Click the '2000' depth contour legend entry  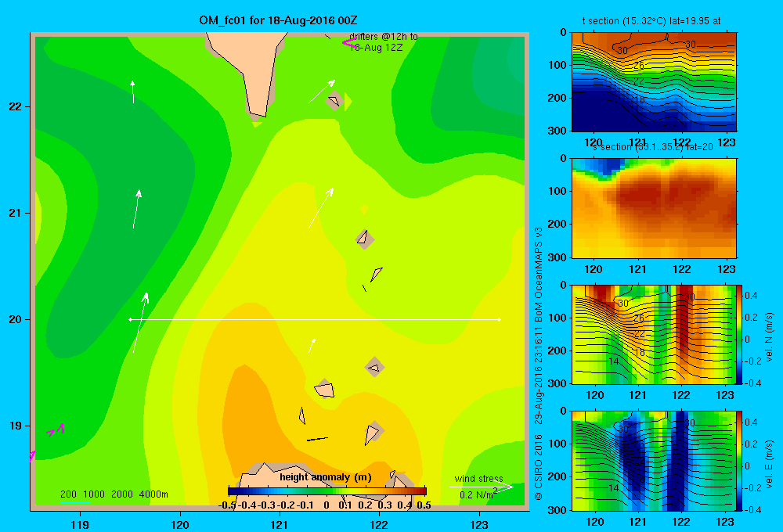point(122,494)
